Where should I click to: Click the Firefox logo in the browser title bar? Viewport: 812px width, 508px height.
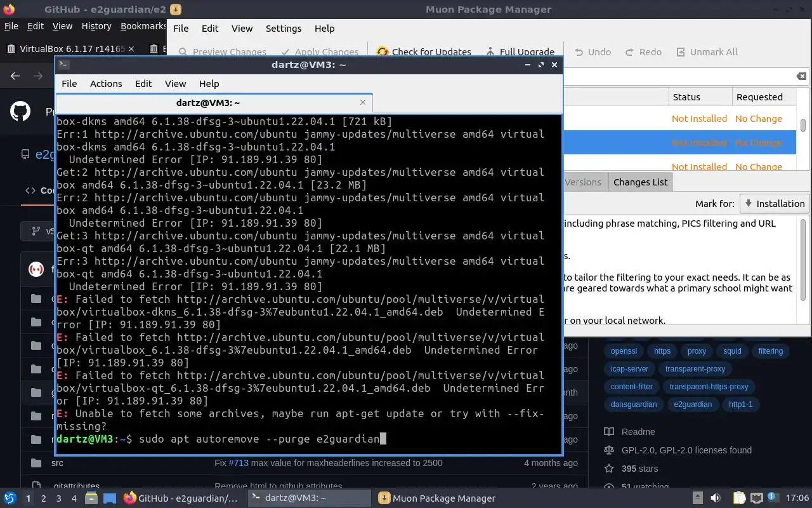click(9, 9)
